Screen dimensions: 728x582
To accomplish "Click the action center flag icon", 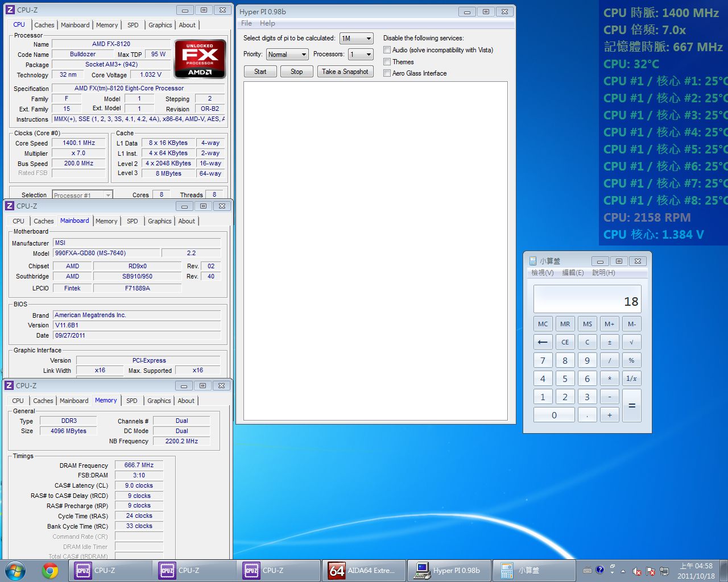I will click(x=650, y=571).
